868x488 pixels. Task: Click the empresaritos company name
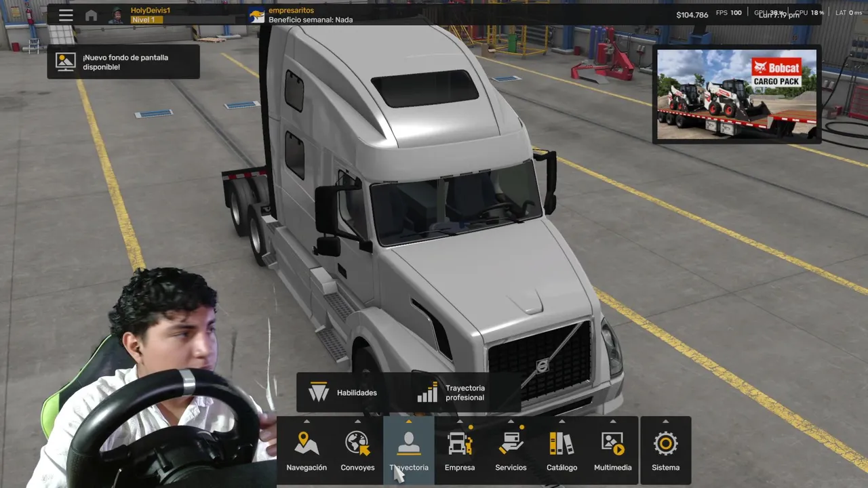point(291,10)
